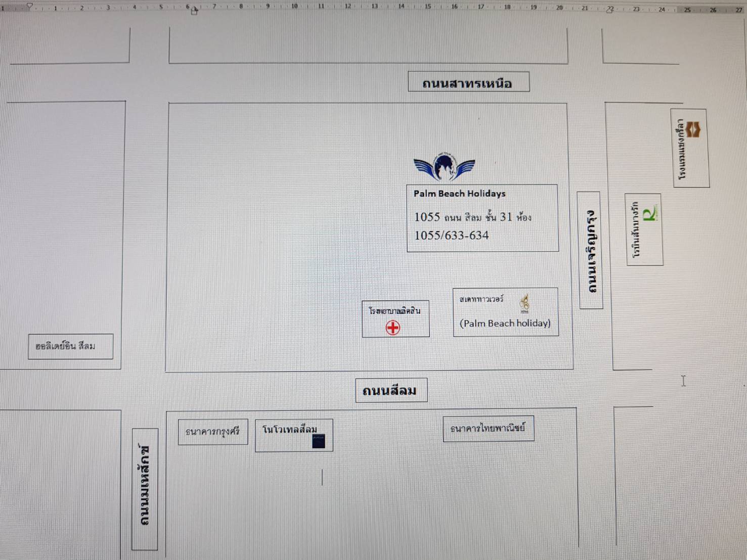Click the first-line indent marker on the ruler
Viewport: 747px width, 560px height.
29,6
